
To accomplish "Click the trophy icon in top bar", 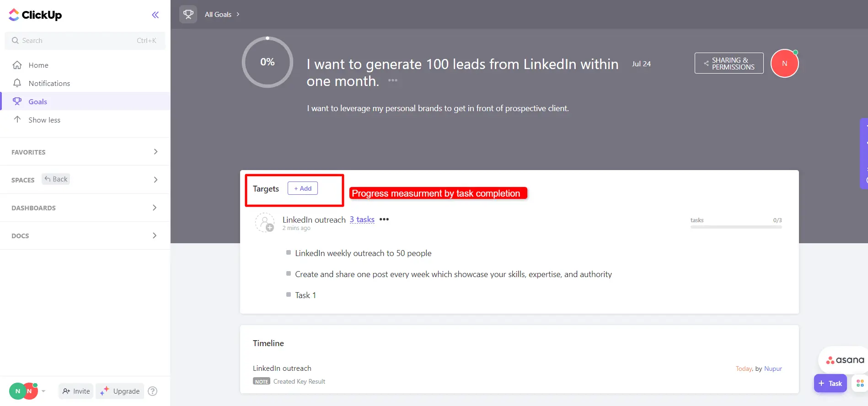I will [188, 14].
